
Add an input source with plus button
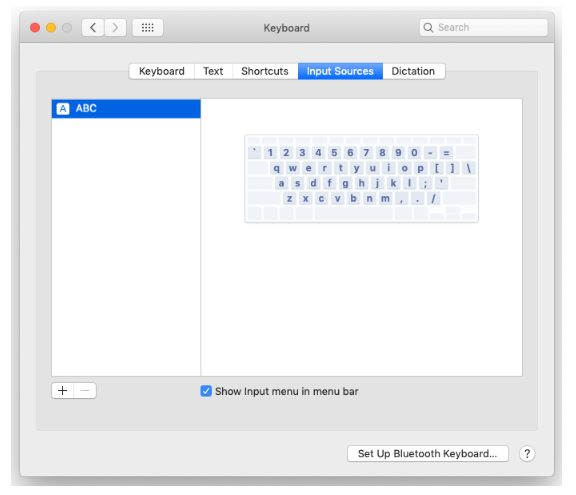pyautogui.click(x=63, y=390)
